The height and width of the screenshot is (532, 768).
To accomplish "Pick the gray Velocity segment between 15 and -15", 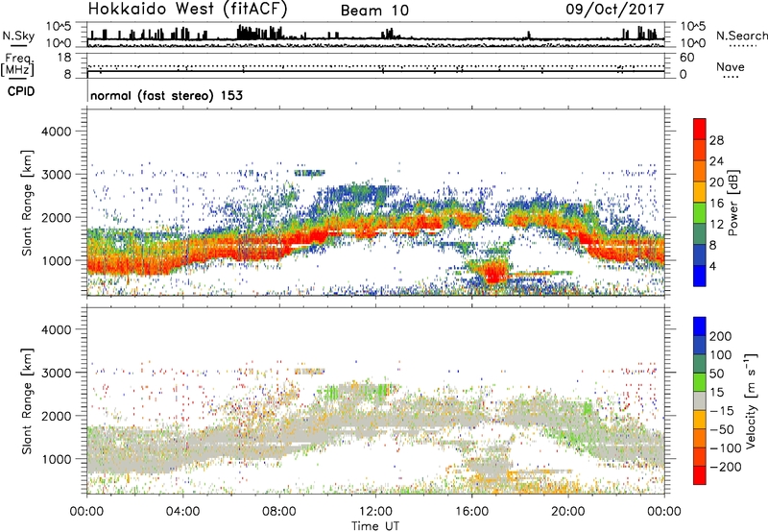I will click(700, 400).
